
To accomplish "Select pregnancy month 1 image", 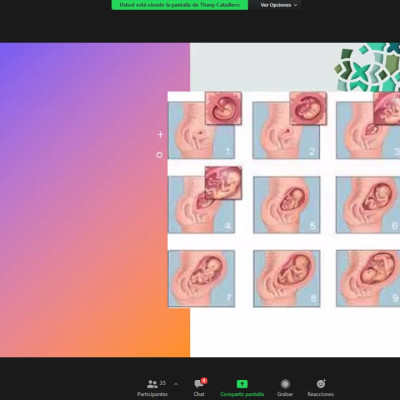I will (x=201, y=130).
